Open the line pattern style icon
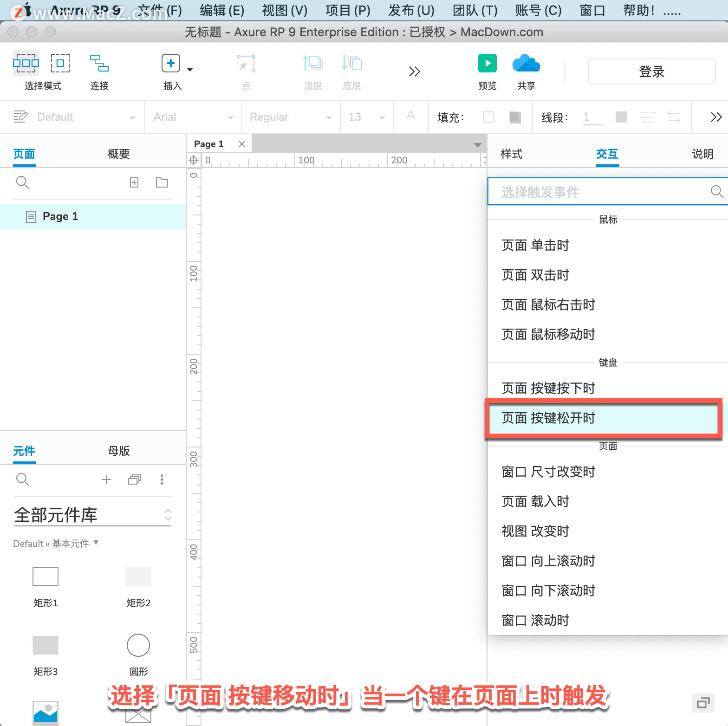The width and height of the screenshot is (728, 726). 647,117
